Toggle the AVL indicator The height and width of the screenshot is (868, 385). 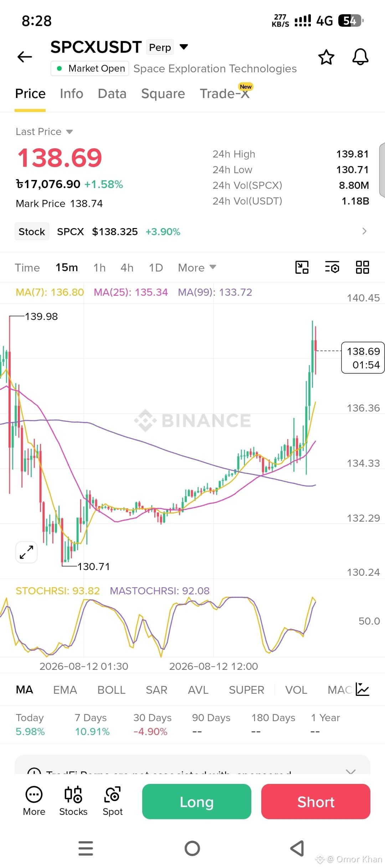pyautogui.click(x=198, y=690)
